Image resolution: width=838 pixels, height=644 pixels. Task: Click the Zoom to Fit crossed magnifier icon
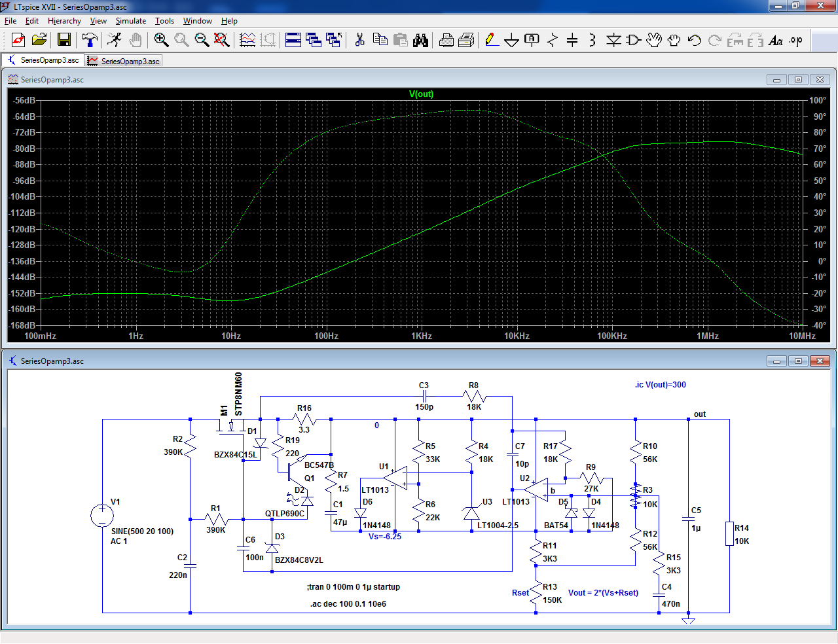pyautogui.click(x=222, y=40)
